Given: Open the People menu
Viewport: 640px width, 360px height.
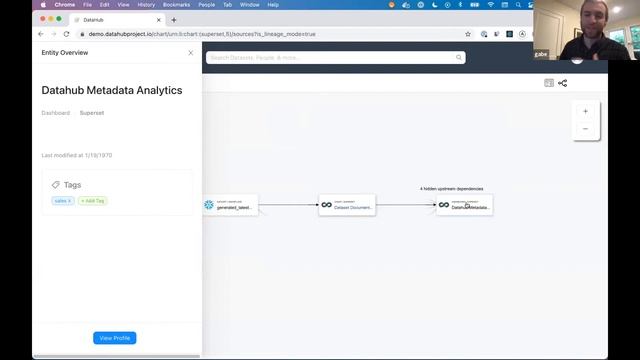Looking at the screenshot, I should (207, 5).
